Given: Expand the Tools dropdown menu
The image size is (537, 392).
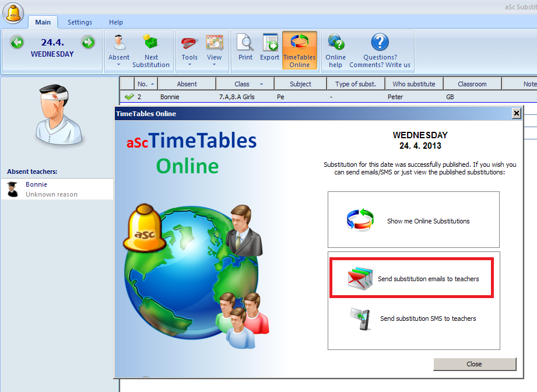Looking at the screenshot, I should coord(189,64).
